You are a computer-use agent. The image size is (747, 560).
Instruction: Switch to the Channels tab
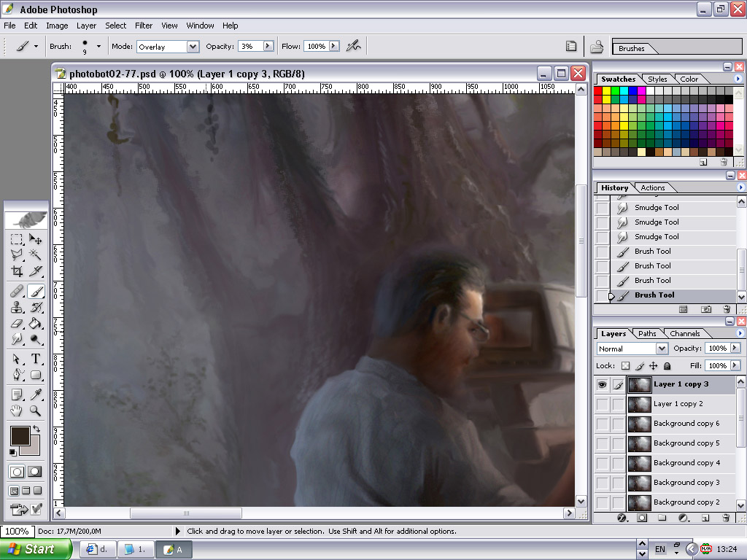pos(684,334)
